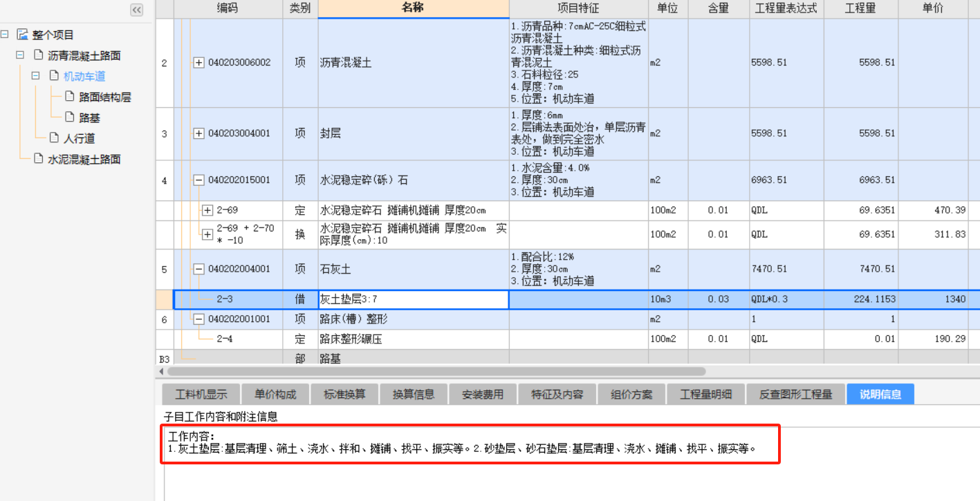
Task: Select 整个项目 in the project tree
Action: [x=53, y=35]
